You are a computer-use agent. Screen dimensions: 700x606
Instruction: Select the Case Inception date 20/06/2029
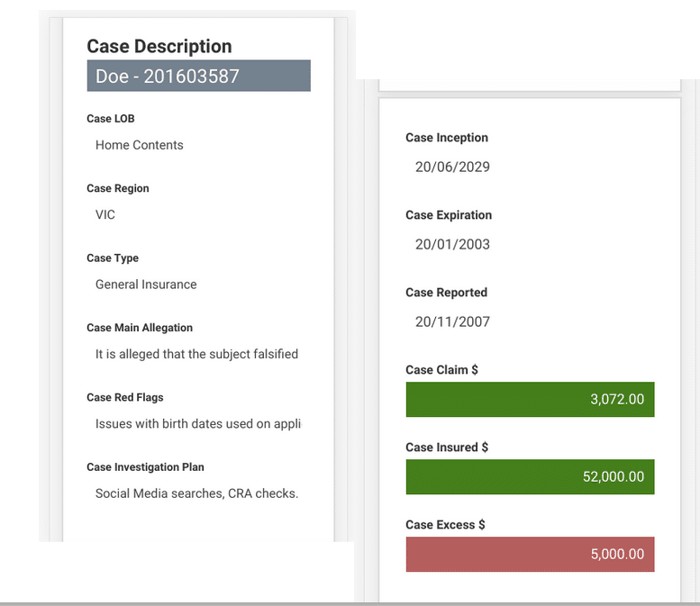tap(452, 167)
